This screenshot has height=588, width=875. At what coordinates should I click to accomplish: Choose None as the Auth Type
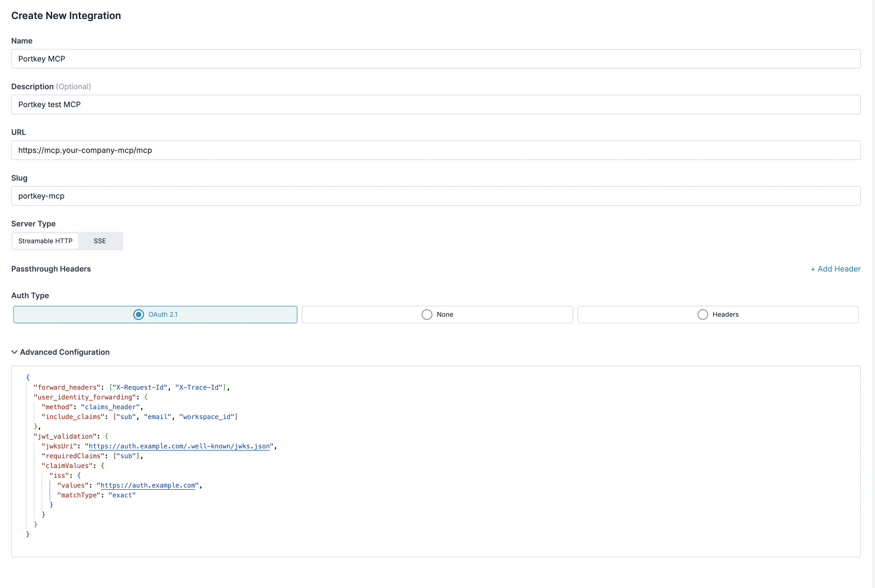(437, 314)
